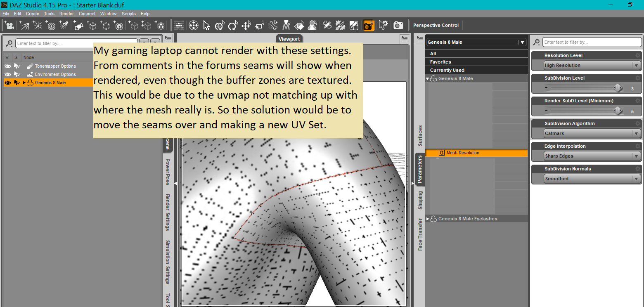Image resolution: width=644 pixels, height=307 pixels.
Task: Click the Render SubD Level slider handle
Action: click(618, 111)
